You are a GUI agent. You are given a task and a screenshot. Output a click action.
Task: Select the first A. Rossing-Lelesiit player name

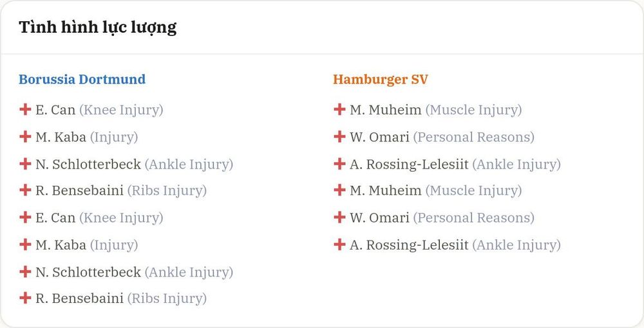tap(409, 165)
